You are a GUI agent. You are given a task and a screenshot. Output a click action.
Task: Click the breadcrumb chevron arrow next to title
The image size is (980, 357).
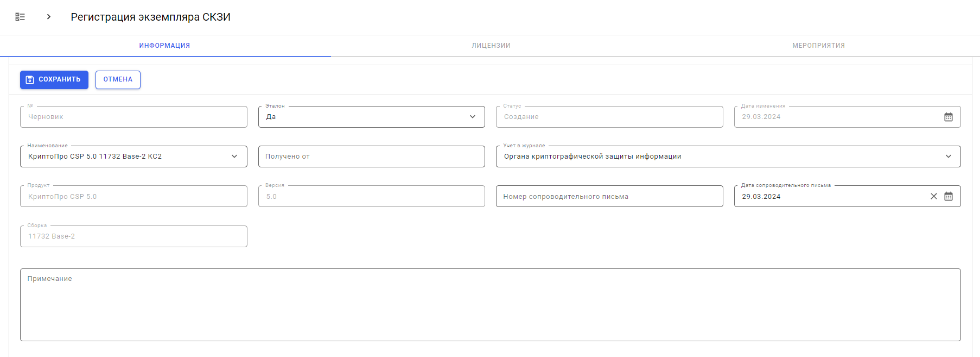pos(49,17)
